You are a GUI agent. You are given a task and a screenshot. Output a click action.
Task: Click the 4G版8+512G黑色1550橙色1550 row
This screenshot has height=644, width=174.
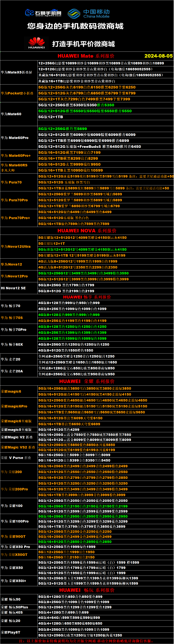tap(105, 350)
